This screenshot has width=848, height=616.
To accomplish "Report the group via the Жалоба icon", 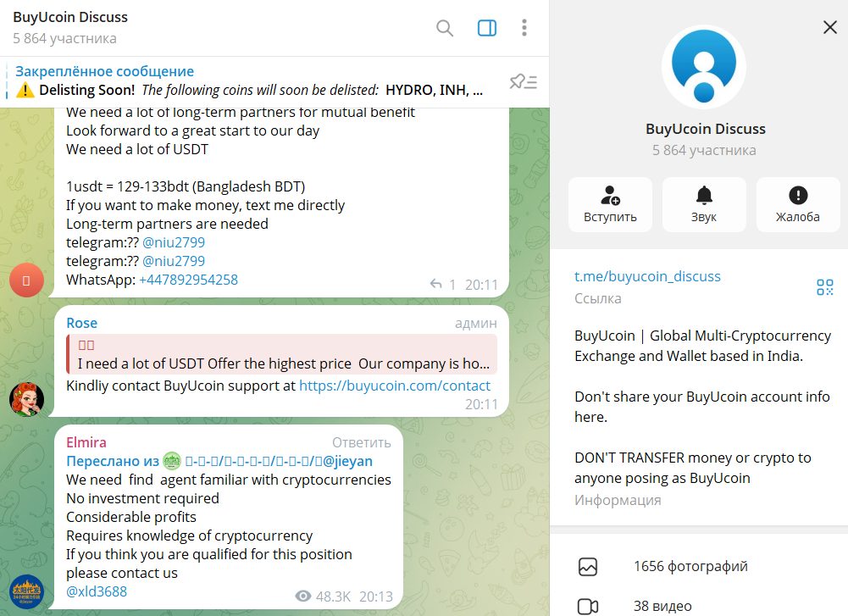I will [x=798, y=204].
